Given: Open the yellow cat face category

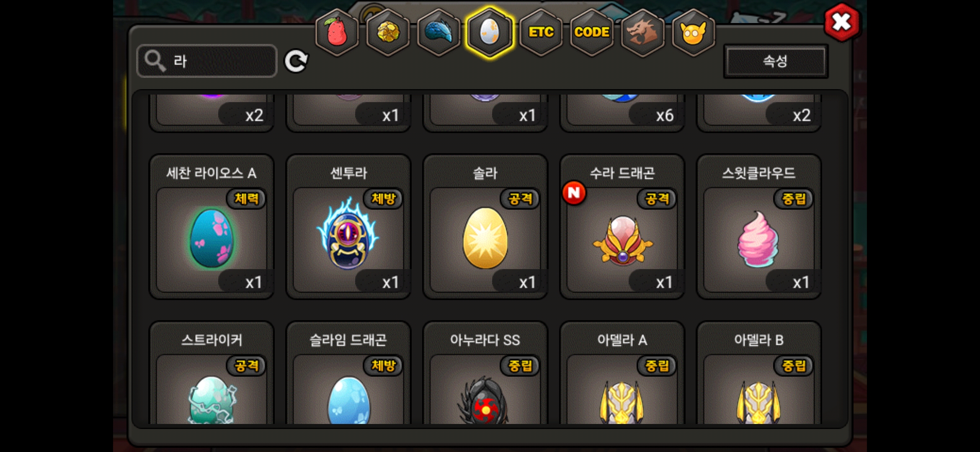Looking at the screenshot, I should point(694,33).
